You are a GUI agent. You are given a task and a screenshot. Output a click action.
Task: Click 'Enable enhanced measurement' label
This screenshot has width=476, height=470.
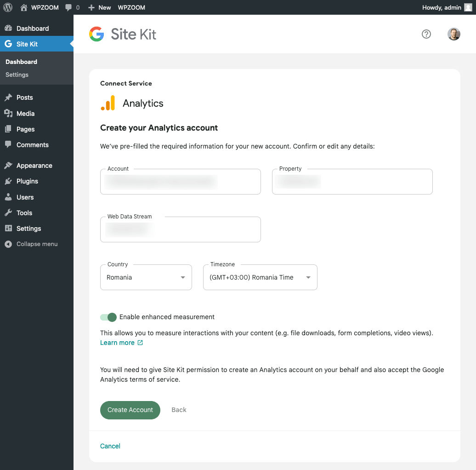[167, 317]
